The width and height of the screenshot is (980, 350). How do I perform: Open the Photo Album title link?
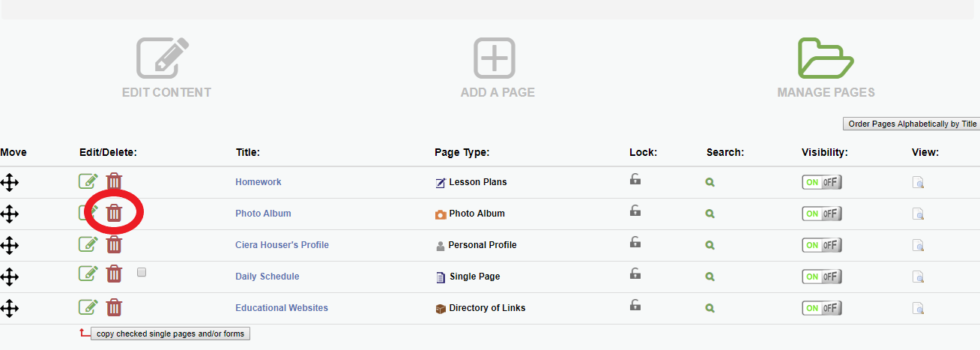point(263,214)
